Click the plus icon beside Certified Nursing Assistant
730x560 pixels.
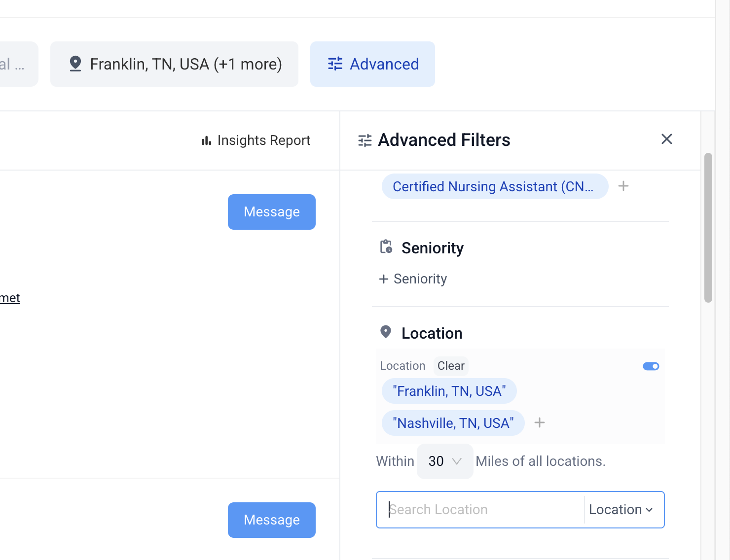pyautogui.click(x=623, y=186)
